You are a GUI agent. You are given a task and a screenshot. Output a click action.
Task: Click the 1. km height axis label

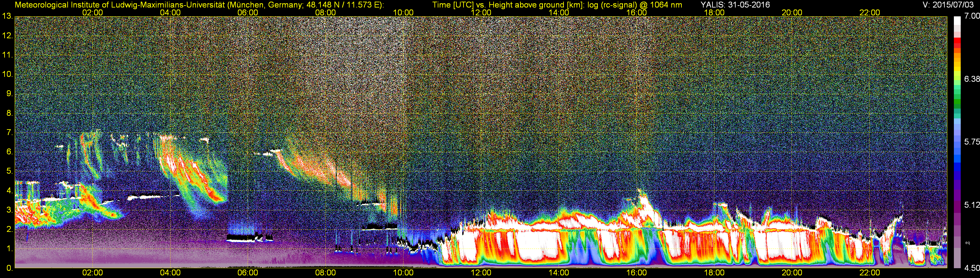9,249
